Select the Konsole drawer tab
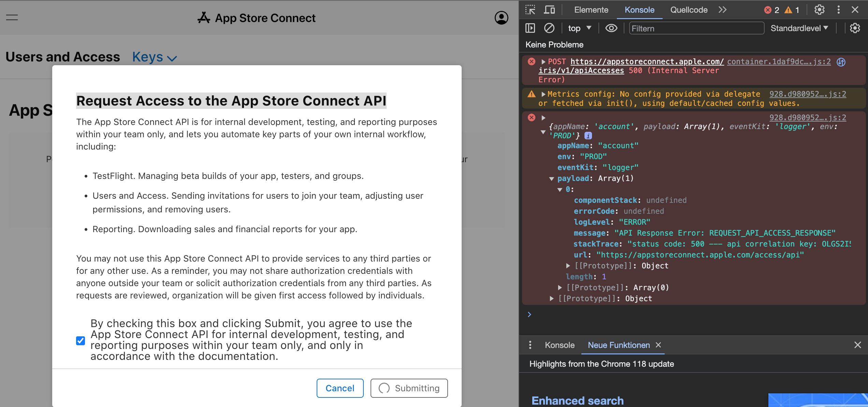The height and width of the screenshot is (407, 868). (x=560, y=345)
